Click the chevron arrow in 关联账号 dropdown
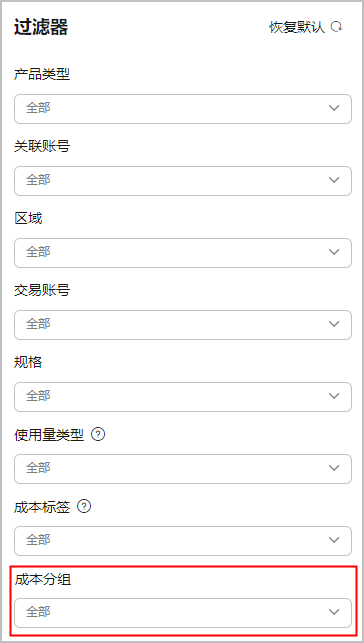364x643 pixels. [x=334, y=180]
